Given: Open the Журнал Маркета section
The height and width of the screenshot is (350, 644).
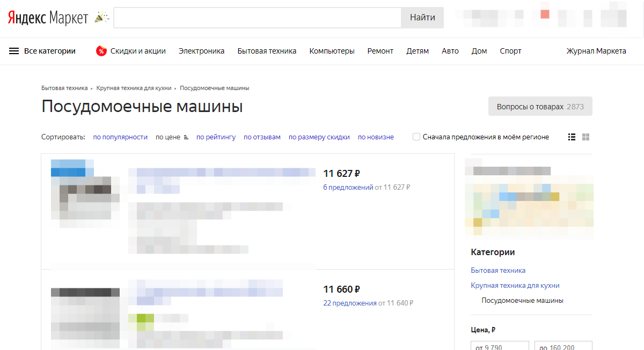Looking at the screenshot, I should tap(596, 51).
